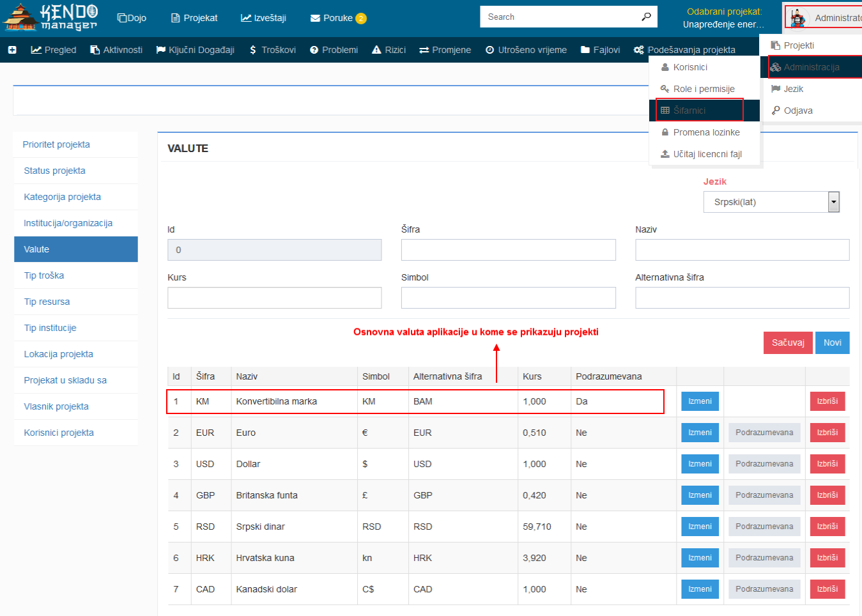Click Izmeni for Konvertibilna marka row
This screenshot has width=862, height=616.
[700, 401]
